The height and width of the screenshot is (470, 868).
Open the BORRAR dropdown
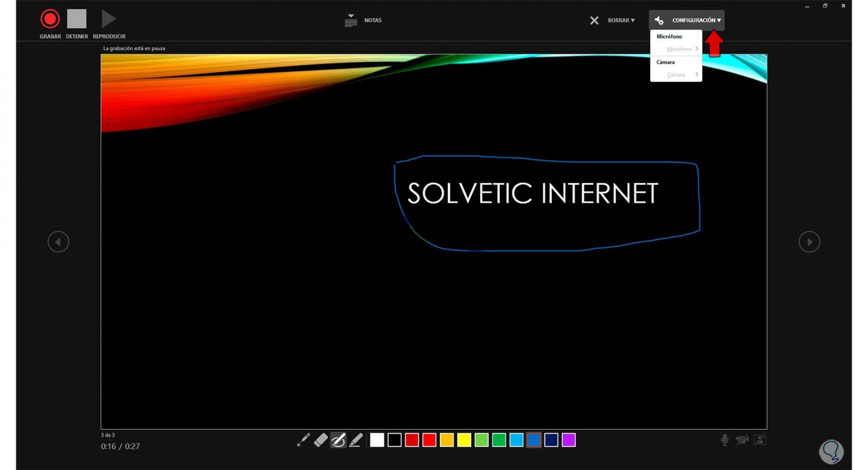click(612, 20)
